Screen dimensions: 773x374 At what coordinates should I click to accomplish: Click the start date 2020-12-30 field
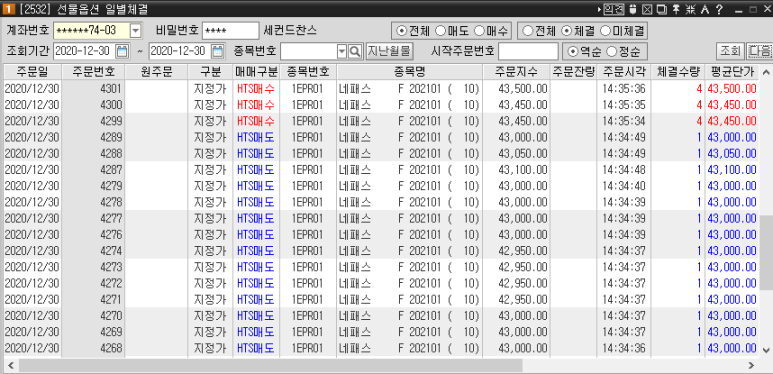click(84, 51)
